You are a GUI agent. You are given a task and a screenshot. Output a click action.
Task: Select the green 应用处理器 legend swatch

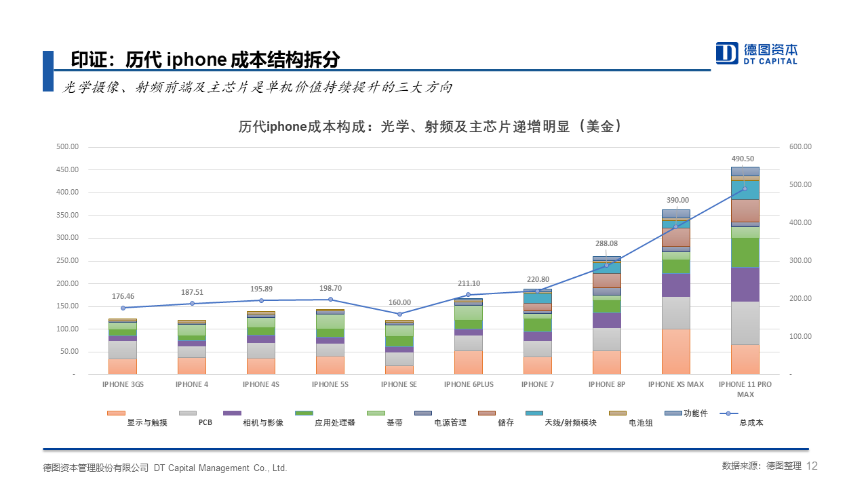coord(304,413)
